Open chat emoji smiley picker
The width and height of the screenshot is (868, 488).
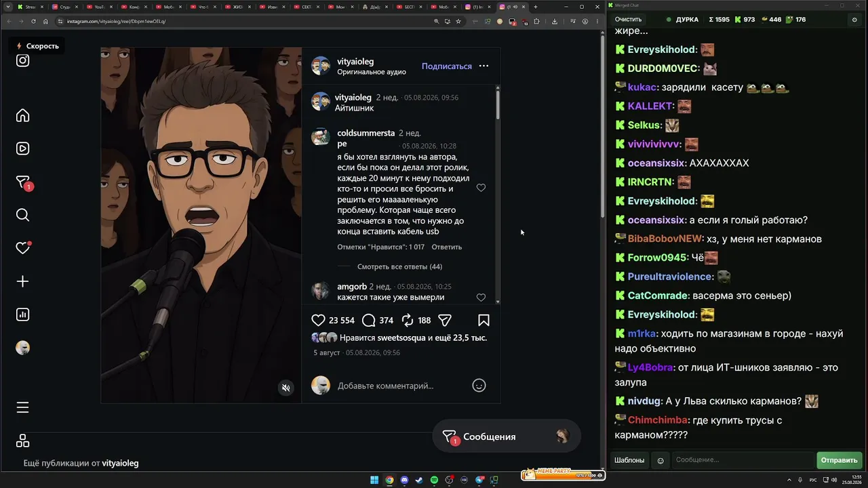point(660,460)
